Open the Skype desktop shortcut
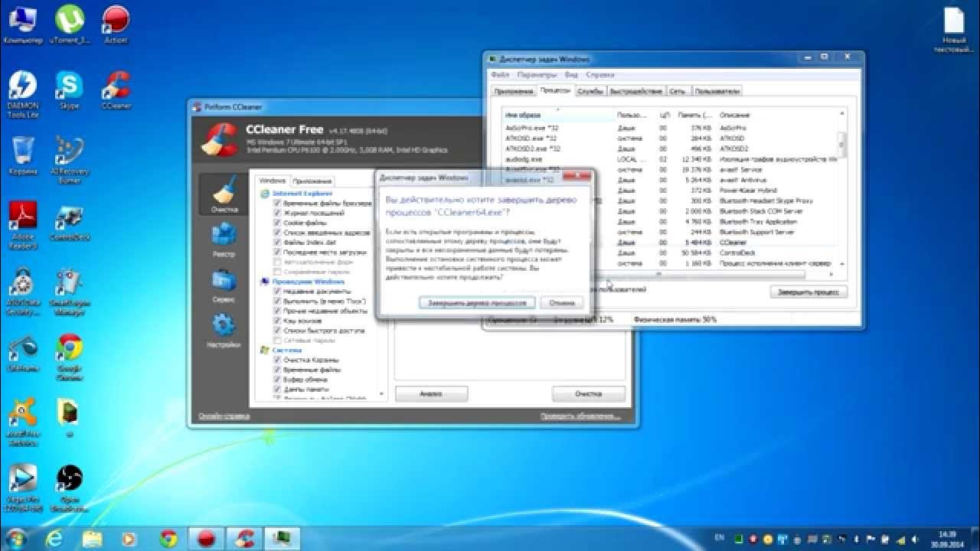Image resolution: width=980 pixels, height=551 pixels. [x=70, y=90]
